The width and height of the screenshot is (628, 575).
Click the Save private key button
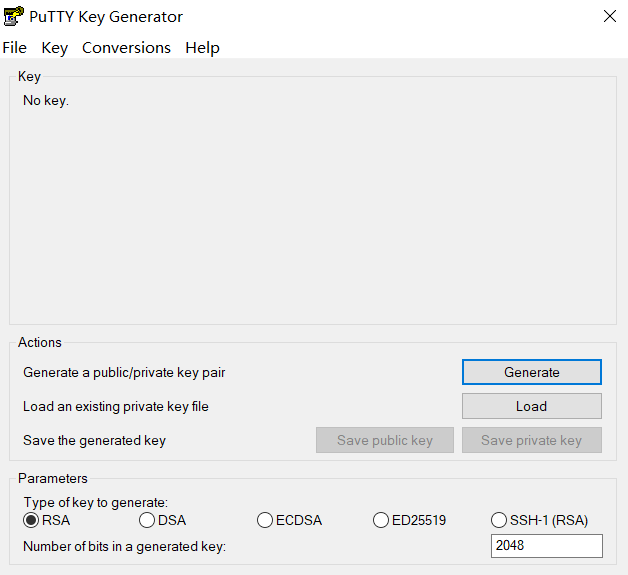(531, 440)
